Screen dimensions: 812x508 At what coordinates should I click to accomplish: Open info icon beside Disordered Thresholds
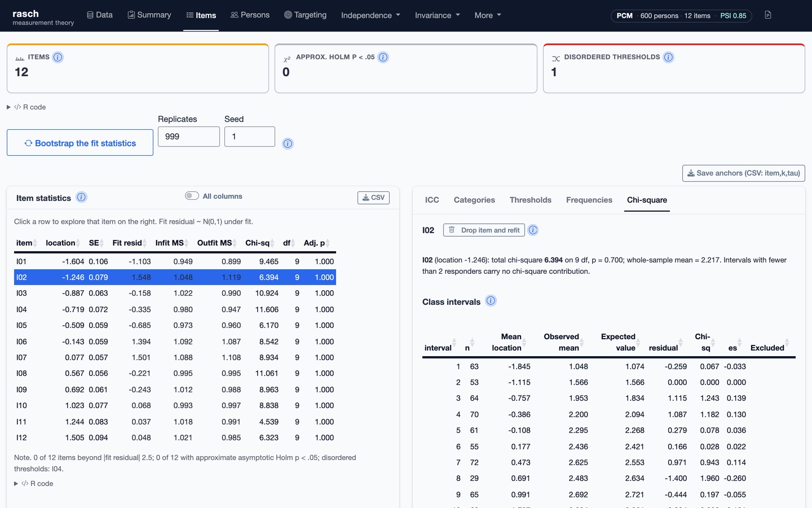pos(669,57)
